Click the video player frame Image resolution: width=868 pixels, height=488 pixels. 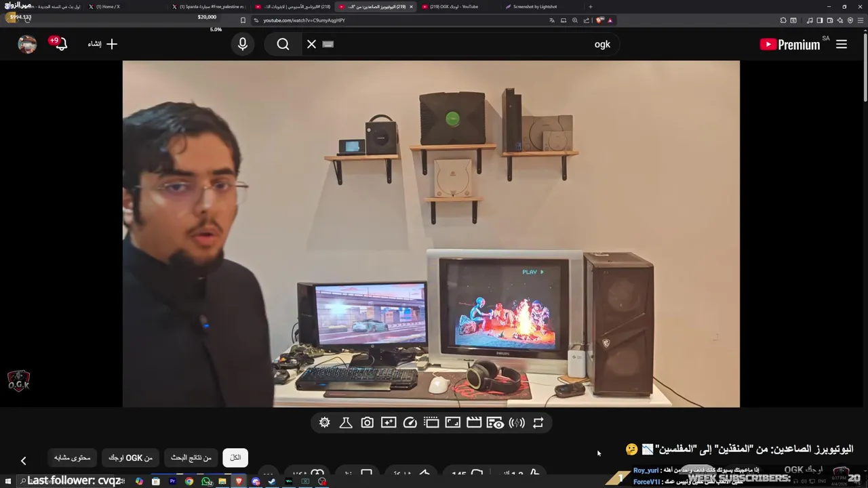(x=431, y=234)
